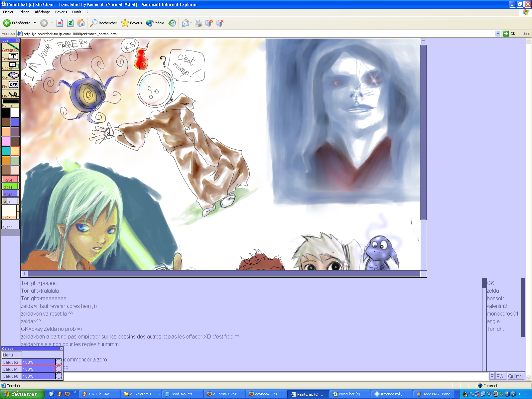
Task: Click the History clock icon
Action: click(x=172, y=23)
